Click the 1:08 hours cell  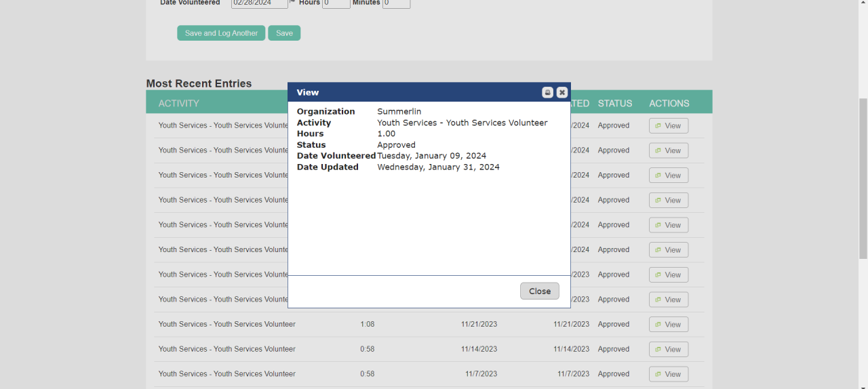coord(368,324)
